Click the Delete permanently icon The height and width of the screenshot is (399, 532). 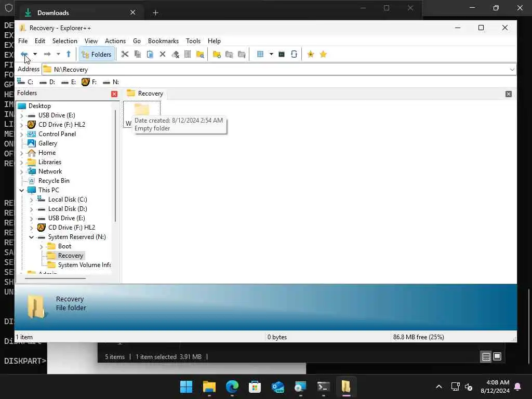click(175, 54)
